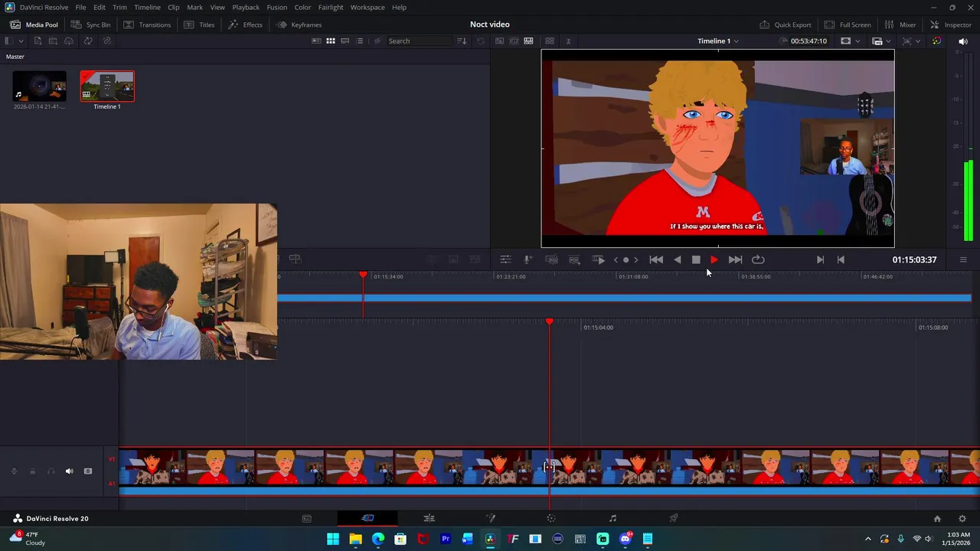Show the Transitions panel
The height and width of the screenshot is (551, 980).
(x=147, y=24)
